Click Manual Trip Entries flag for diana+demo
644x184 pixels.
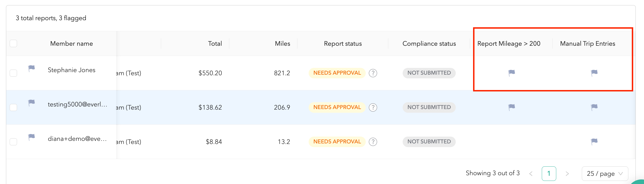[x=594, y=142]
